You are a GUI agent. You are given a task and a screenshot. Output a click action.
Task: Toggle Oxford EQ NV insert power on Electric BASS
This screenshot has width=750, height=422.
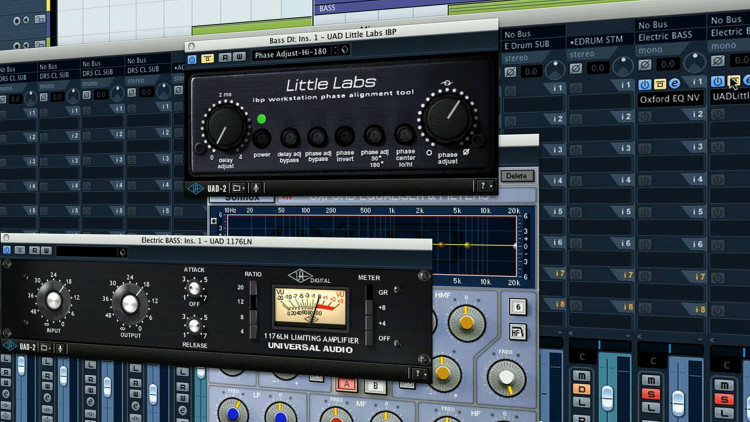(x=645, y=85)
